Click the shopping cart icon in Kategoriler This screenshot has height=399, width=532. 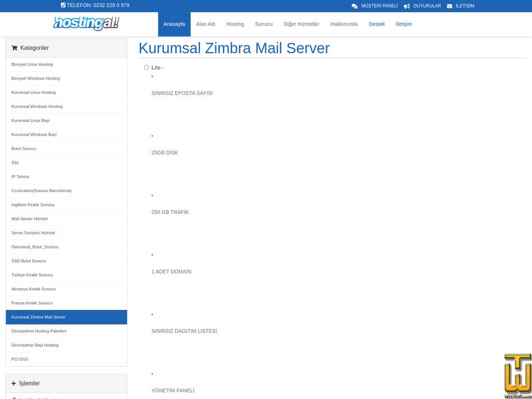(14, 48)
